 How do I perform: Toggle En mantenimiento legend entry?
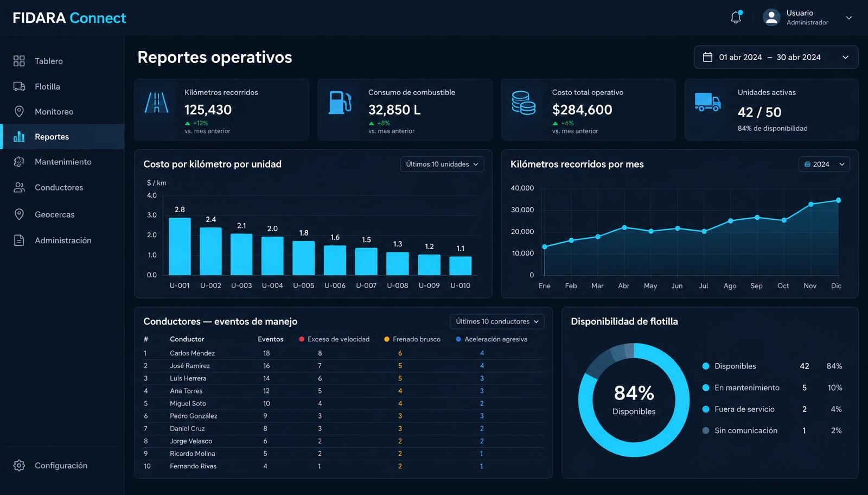pyautogui.click(x=741, y=388)
